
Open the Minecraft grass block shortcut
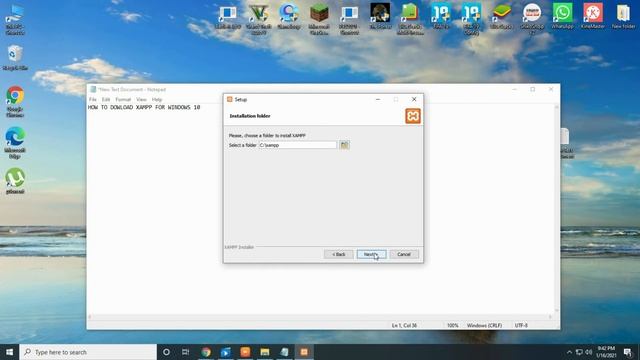click(319, 18)
